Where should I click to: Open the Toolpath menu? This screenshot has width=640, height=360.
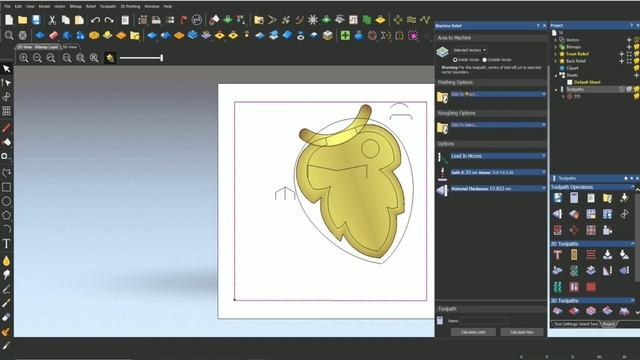(x=108, y=7)
